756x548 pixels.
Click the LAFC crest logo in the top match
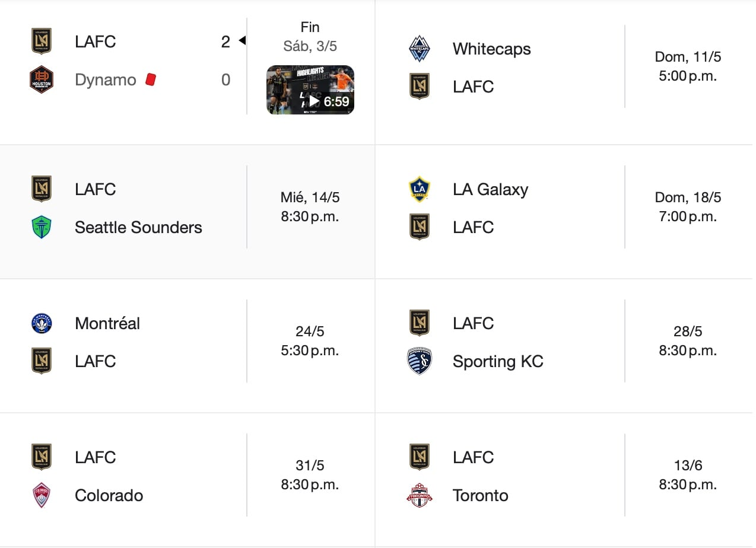pyautogui.click(x=42, y=40)
